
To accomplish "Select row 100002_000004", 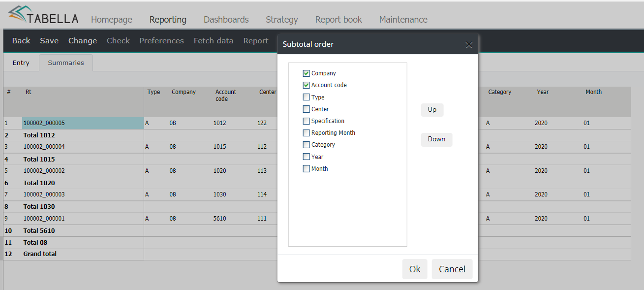I will click(x=83, y=147).
